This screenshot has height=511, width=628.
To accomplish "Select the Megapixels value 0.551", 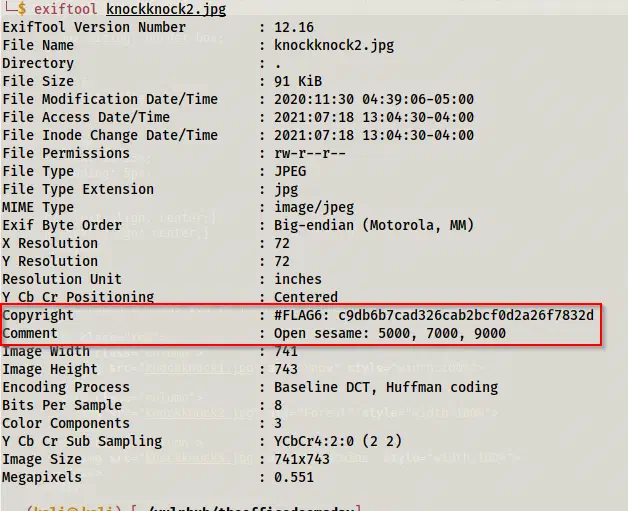I will coord(294,477).
